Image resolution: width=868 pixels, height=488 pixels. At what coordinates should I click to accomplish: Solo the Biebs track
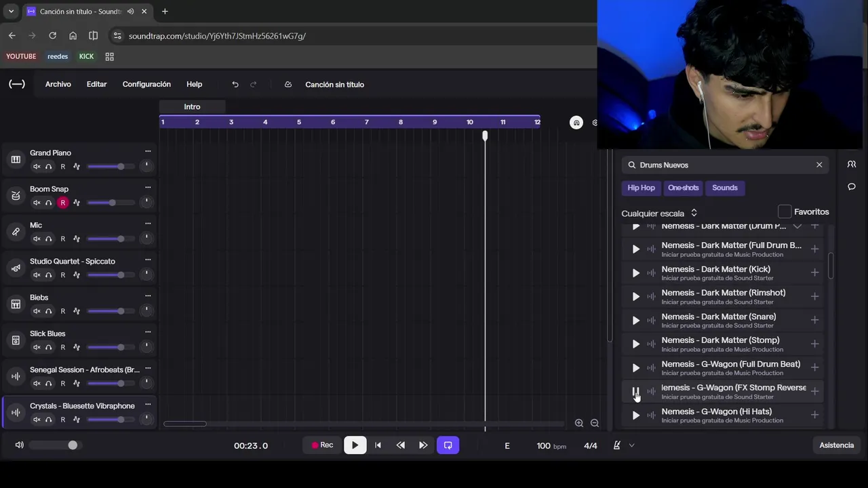[x=49, y=311]
